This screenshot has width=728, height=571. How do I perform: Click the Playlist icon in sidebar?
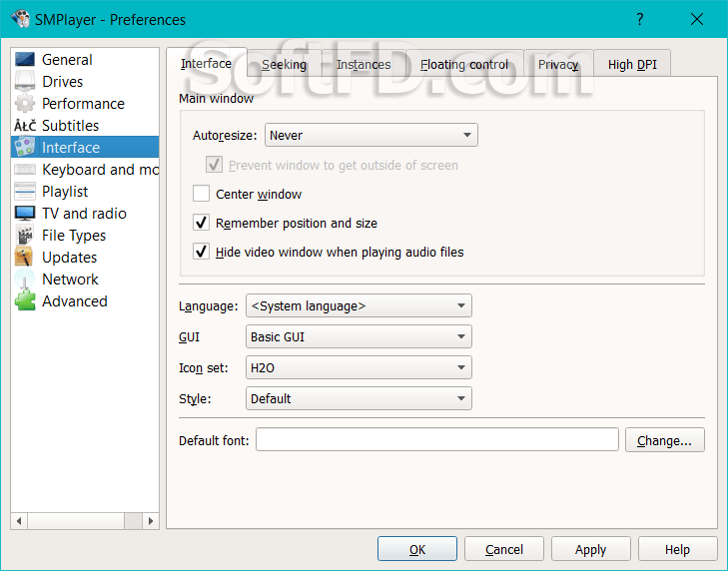[25, 192]
